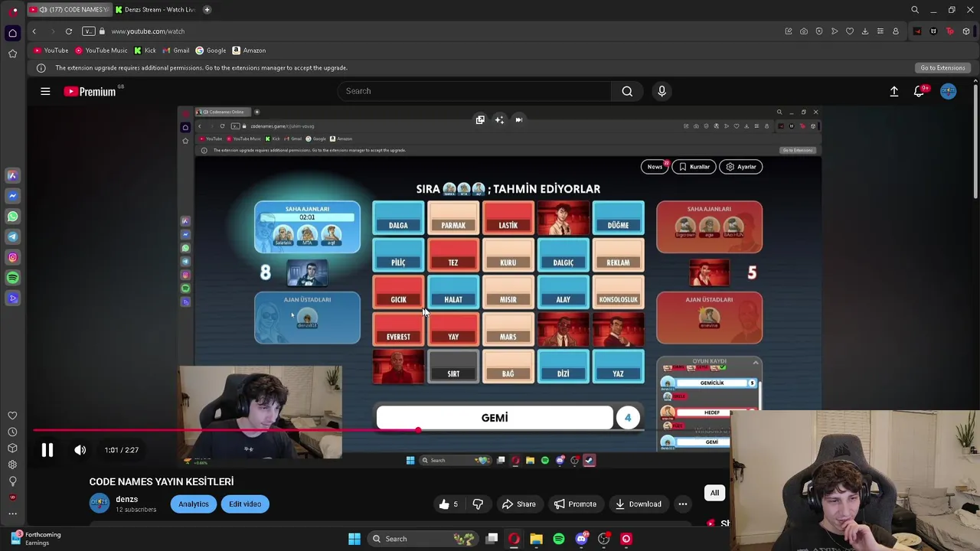Viewport: 980px width, 551px height.
Task: Open YouTube bookmark in bookmarks bar
Action: tap(51, 51)
